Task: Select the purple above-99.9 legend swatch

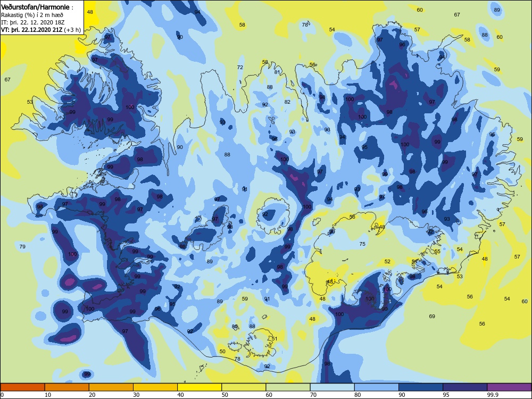Action: [x=509, y=387]
